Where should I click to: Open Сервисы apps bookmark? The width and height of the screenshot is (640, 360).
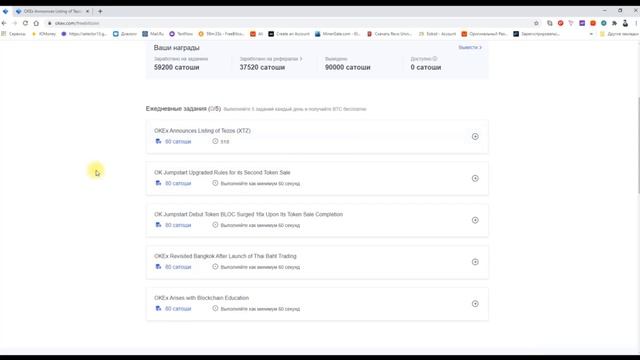click(x=13, y=34)
